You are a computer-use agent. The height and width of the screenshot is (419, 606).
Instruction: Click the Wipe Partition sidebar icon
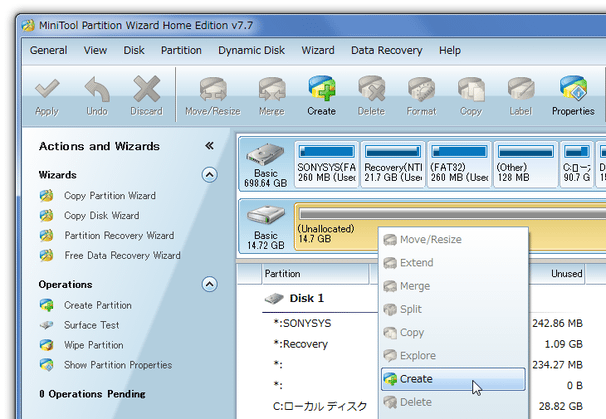click(47, 345)
